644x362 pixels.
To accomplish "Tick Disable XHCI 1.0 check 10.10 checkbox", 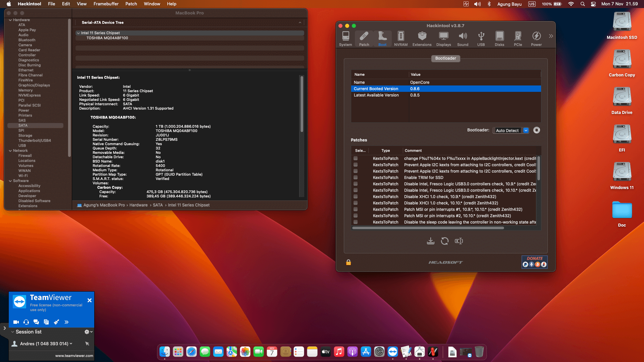I will click(x=356, y=203).
